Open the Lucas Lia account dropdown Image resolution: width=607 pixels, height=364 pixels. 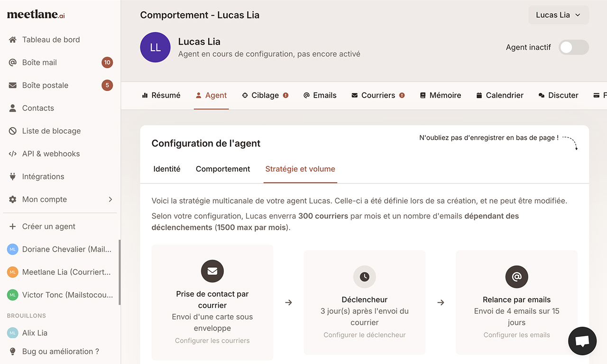(559, 15)
